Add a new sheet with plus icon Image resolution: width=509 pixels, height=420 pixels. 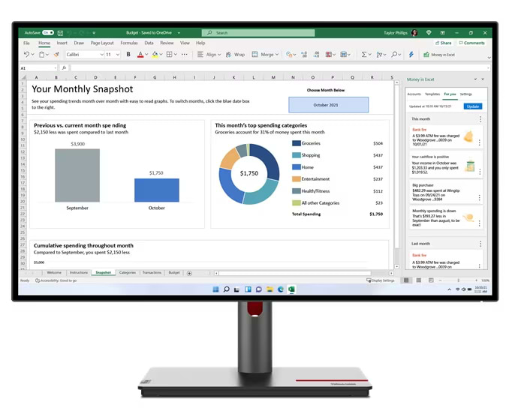tap(189, 273)
